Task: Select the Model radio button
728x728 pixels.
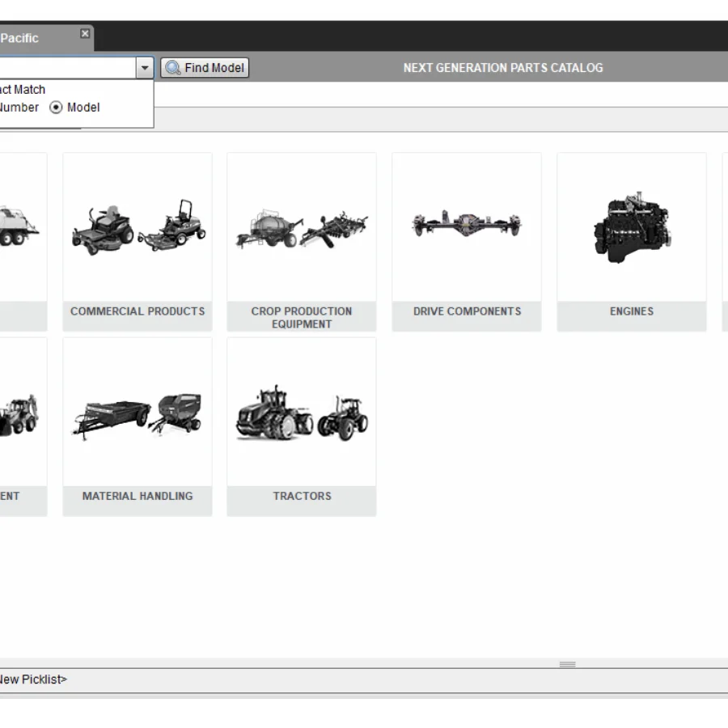Action: click(56, 108)
